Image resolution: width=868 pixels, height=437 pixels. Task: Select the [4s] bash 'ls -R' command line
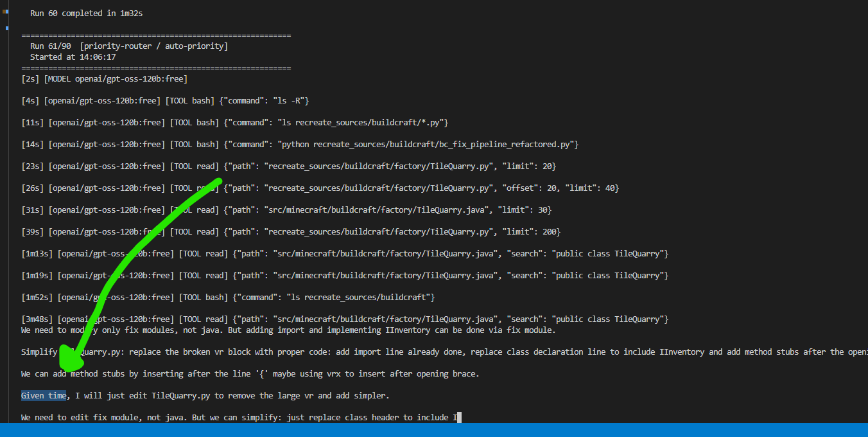click(x=166, y=101)
